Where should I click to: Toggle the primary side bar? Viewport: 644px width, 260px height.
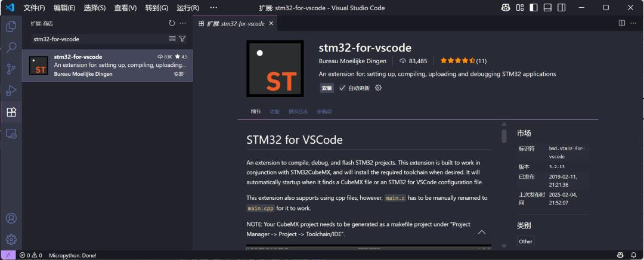pos(534,8)
